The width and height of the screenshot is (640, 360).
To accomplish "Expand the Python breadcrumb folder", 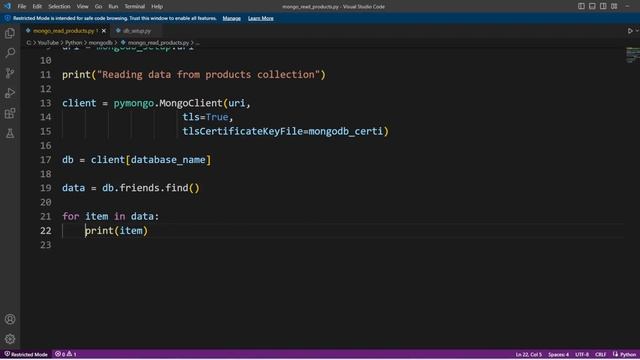I will (x=73, y=42).
